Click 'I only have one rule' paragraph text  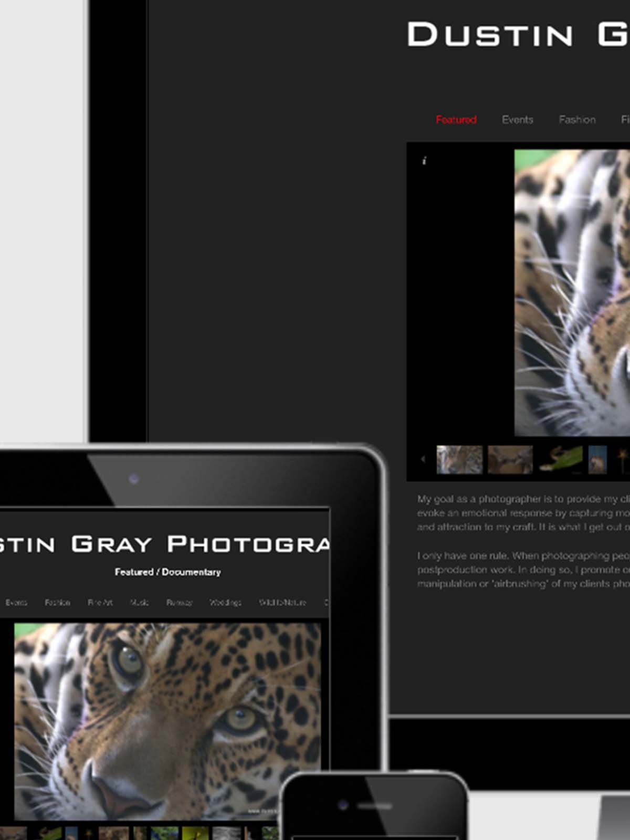(523, 570)
